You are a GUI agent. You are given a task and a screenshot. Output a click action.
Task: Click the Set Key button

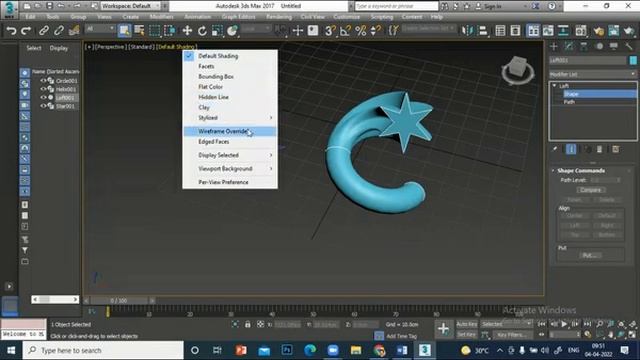(x=467, y=335)
